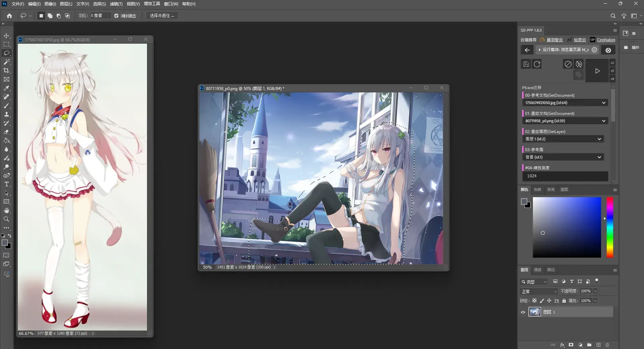Select the Eyedropper tool
The height and width of the screenshot is (349, 644).
coord(6,88)
